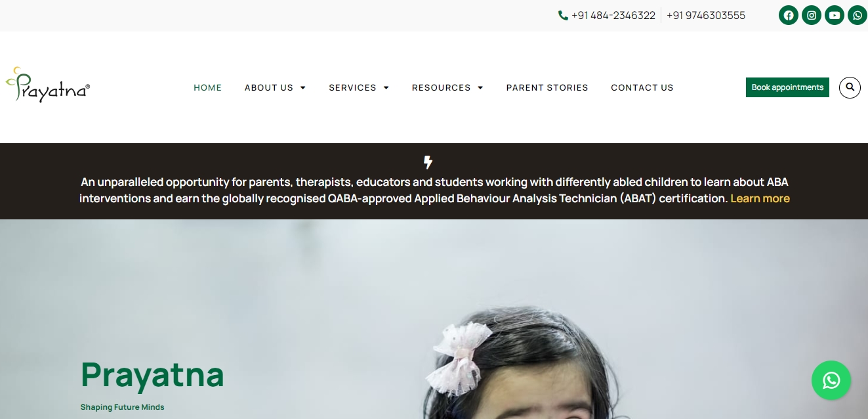Expand the About Us dropdown arrow
Viewport: 868px width, 419px height.
pyautogui.click(x=303, y=88)
